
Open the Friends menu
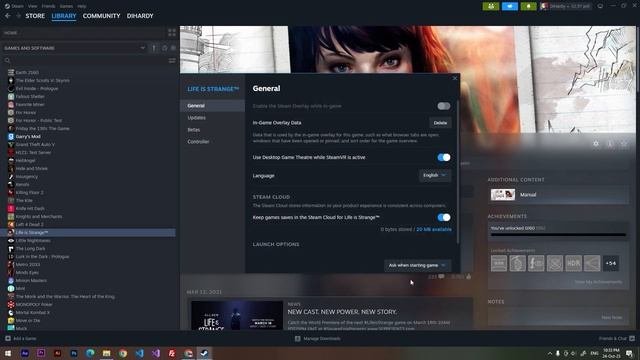pos(48,6)
